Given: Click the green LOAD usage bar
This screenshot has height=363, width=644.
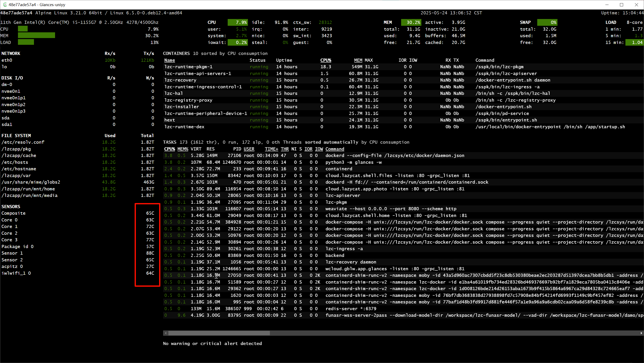Looking at the screenshot, I should coord(26,42).
